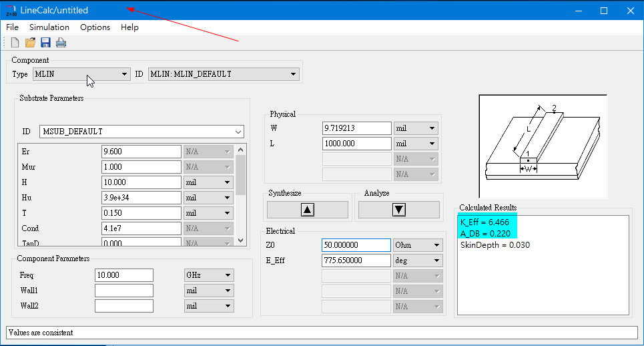Open the W unit mil dropdown
This screenshot has width=644, height=346.
[x=416, y=128]
